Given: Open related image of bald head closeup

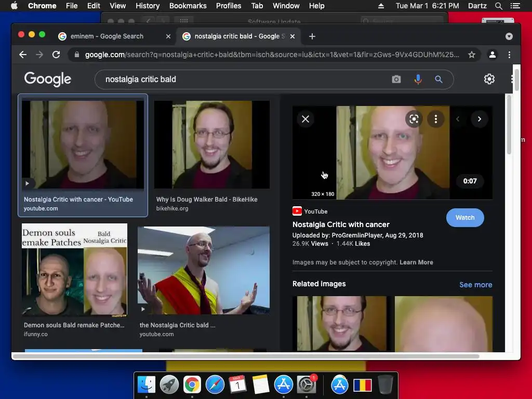Looking at the screenshot, I should point(444,323).
